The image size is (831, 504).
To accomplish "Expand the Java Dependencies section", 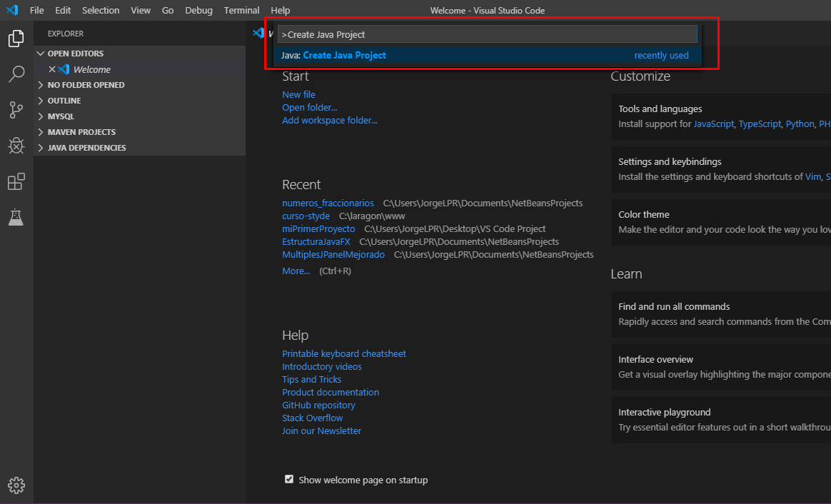I will click(139, 148).
